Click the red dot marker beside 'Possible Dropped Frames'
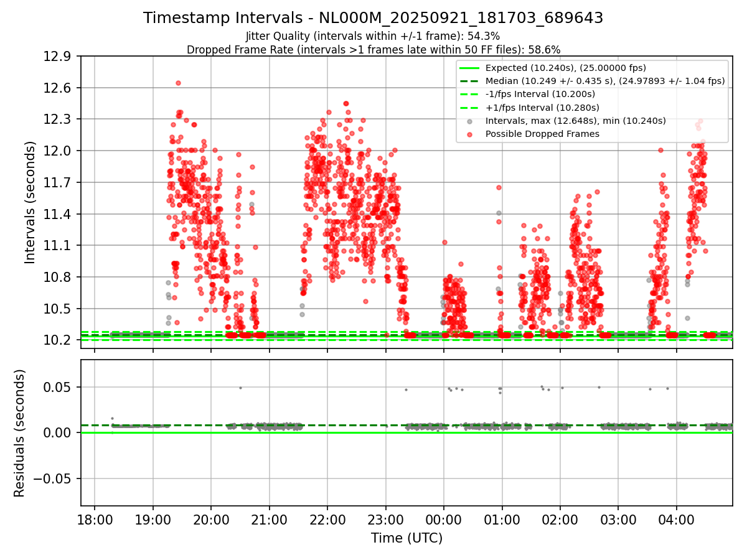 click(469, 134)
